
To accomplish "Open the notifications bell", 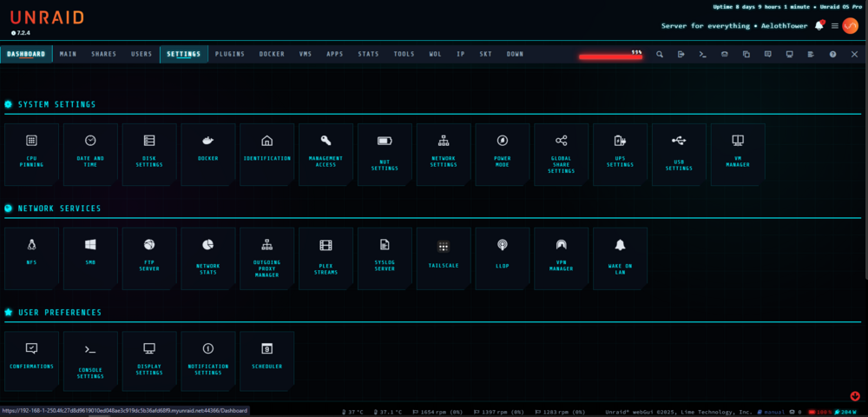I will tap(819, 25).
